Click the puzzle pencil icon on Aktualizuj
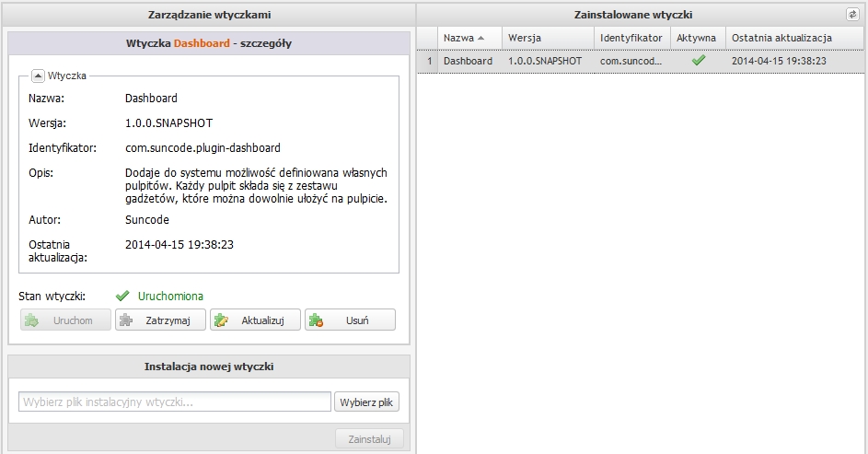 pos(222,320)
